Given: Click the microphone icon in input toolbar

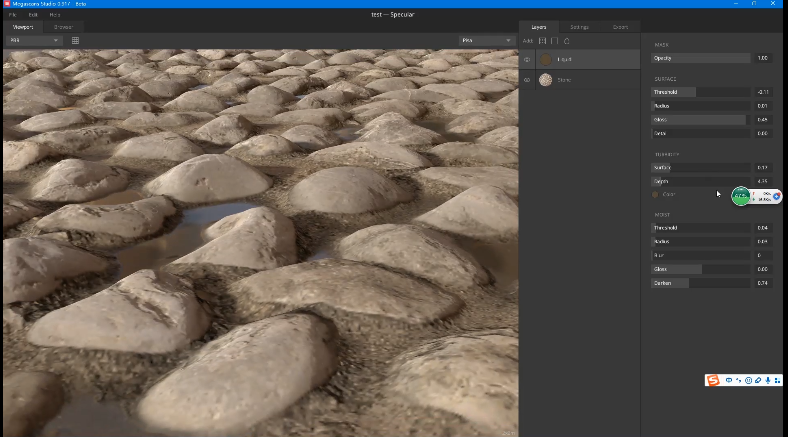Looking at the screenshot, I should (767, 380).
